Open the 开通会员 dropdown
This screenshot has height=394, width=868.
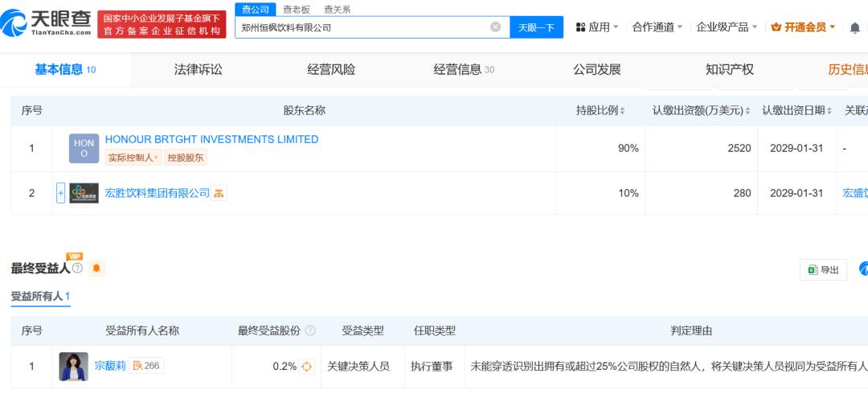[x=803, y=27]
